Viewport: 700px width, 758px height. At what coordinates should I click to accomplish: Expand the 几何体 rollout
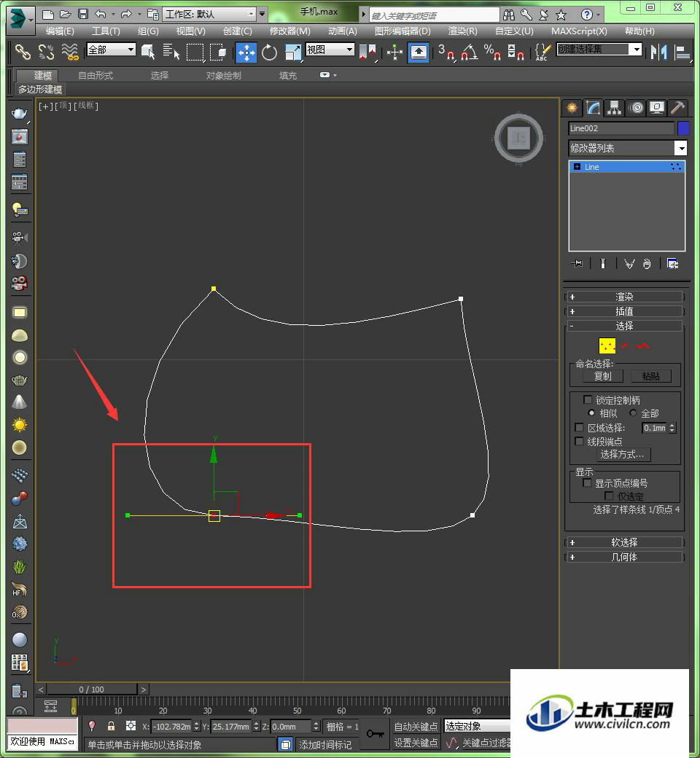(623, 557)
